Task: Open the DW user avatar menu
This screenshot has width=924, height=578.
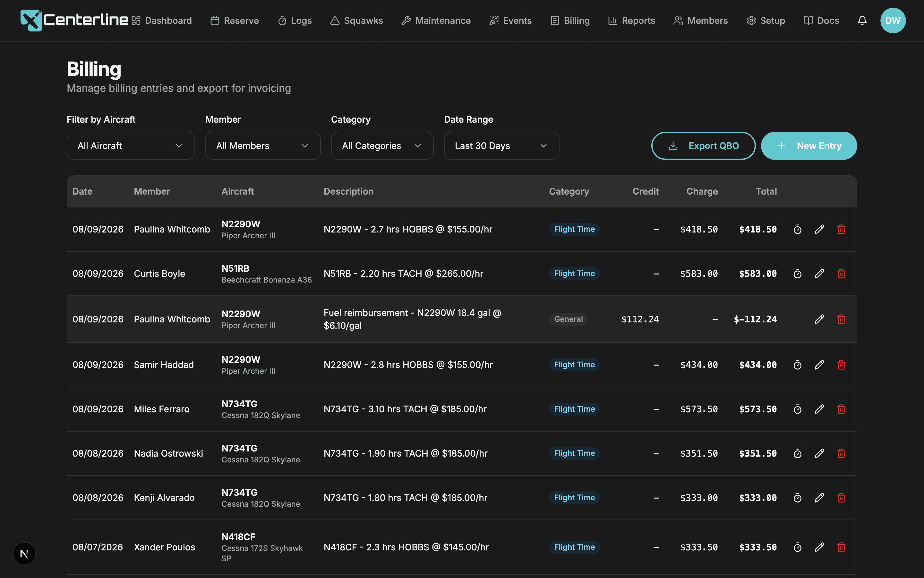Action: click(893, 21)
